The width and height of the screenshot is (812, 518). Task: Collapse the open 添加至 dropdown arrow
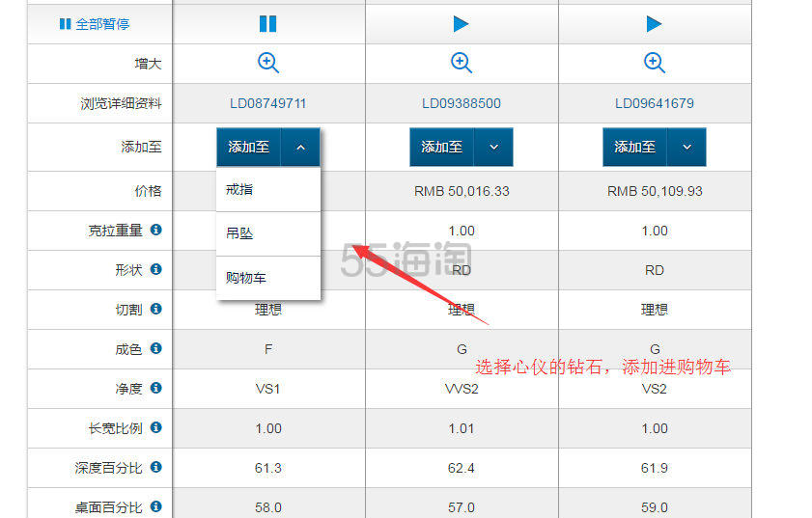click(x=301, y=148)
